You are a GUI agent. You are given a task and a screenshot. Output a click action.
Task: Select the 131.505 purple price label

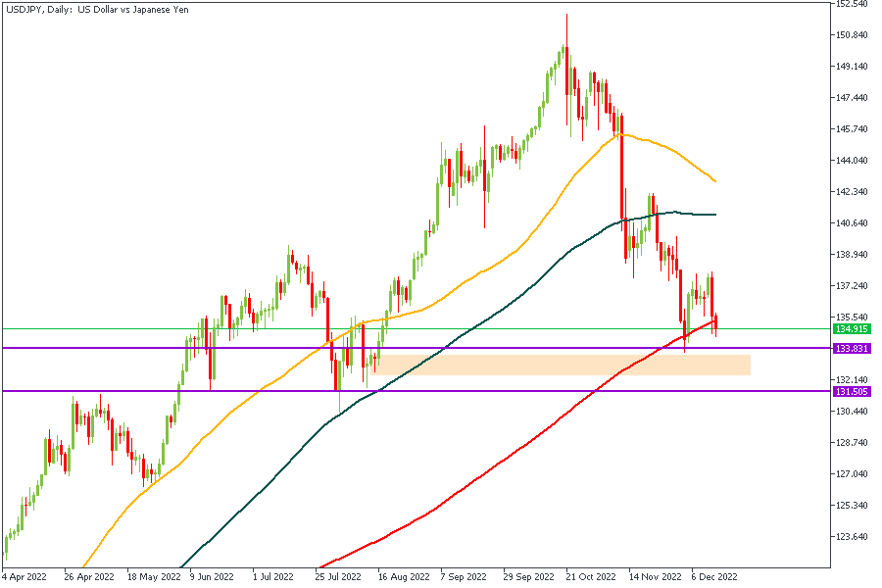coord(852,391)
